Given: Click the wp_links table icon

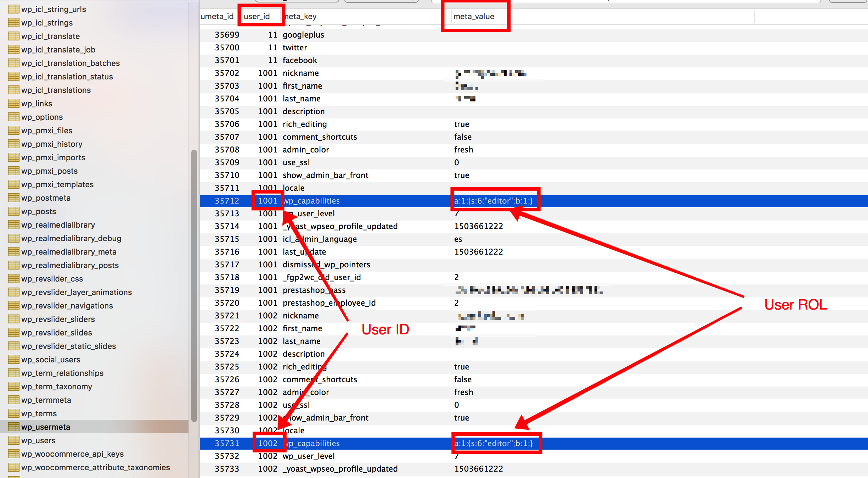Looking at the screenshot, I should [13, 104].
